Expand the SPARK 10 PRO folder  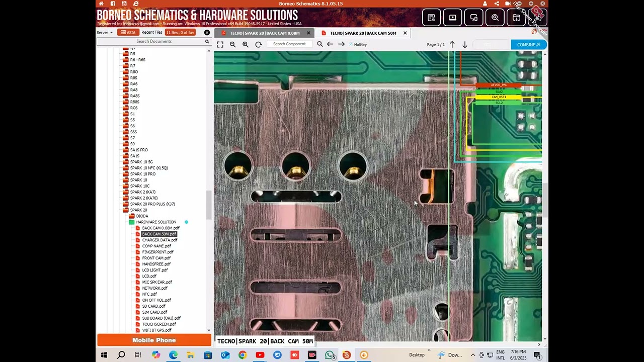[x=126, y=173]
